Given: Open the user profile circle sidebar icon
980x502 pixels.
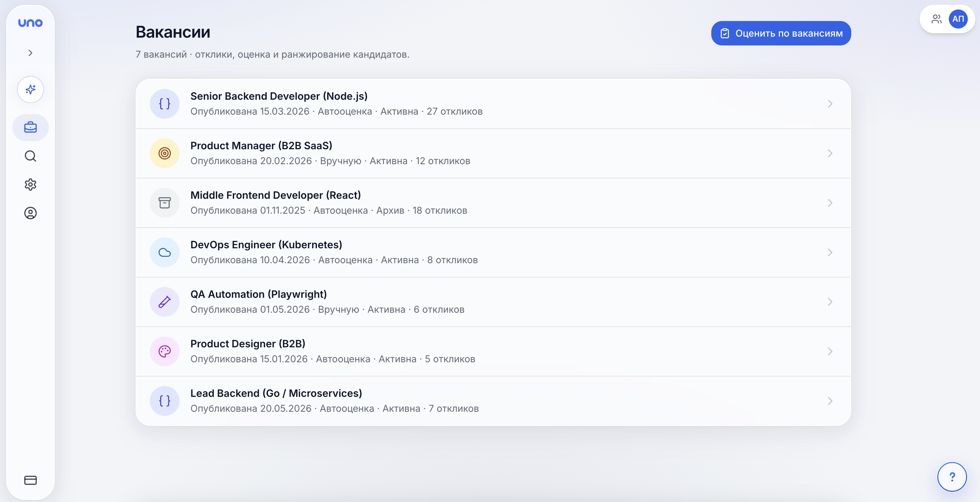Looking at the screenshot, I should click(30, 213).
